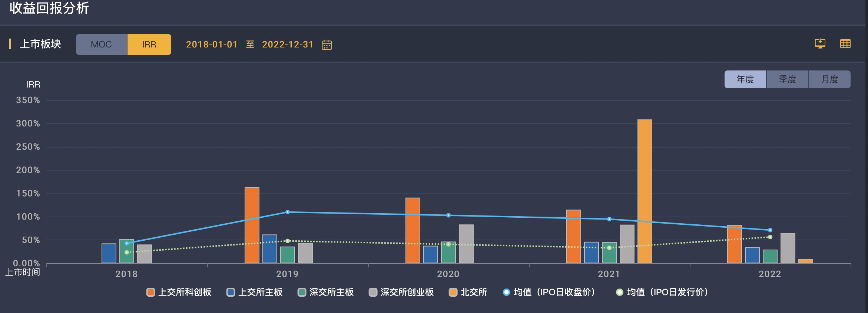Switch to 季度 granularity
868x313 pixels.
point(787,79)
